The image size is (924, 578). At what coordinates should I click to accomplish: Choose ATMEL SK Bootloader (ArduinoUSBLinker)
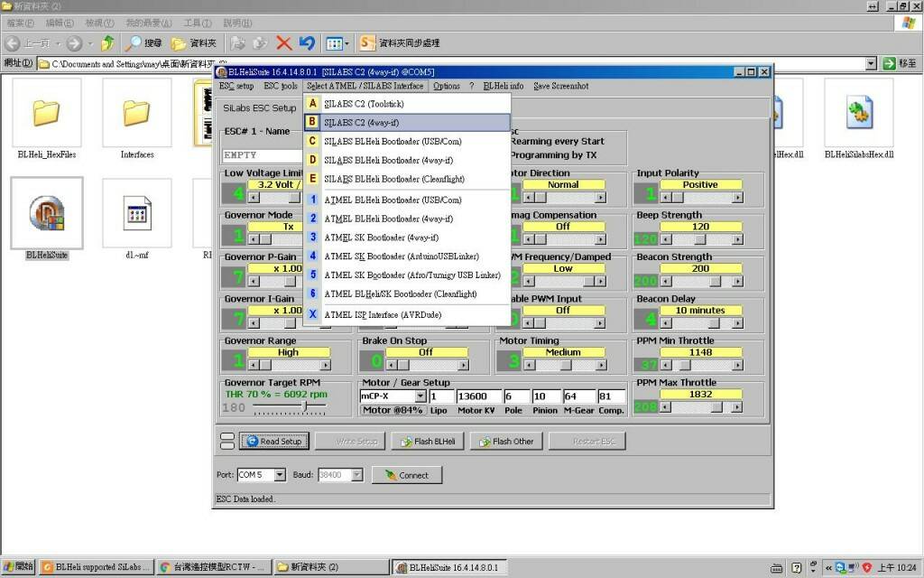pyautogui.click(x=407, y=256)
